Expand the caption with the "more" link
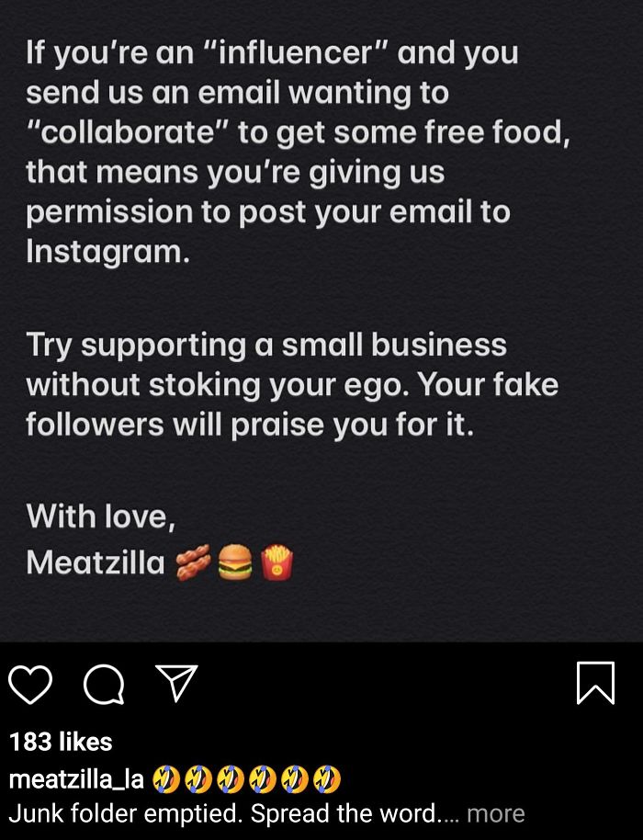 click(495, 813)
